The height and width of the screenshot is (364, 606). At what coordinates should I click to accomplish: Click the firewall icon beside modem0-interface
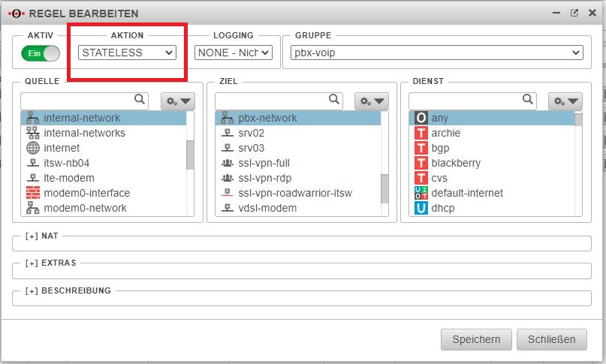coord(32,193)
